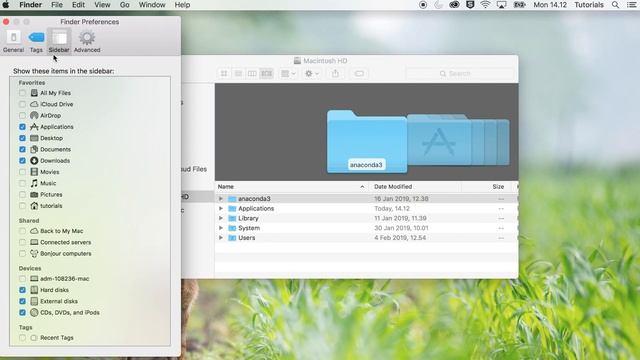Select Cover Flow view in Finder window
The height and width of the screenshot is (360, 640).
coord(267,73)
